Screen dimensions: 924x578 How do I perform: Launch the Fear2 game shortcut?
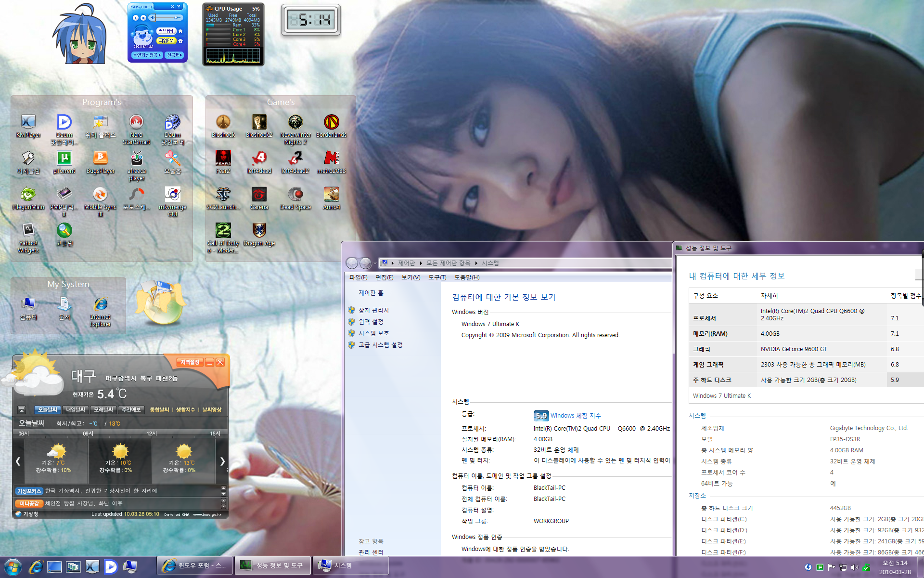[223, 162]
